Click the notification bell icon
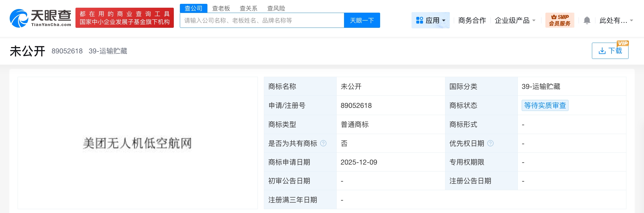 point(587,20)
